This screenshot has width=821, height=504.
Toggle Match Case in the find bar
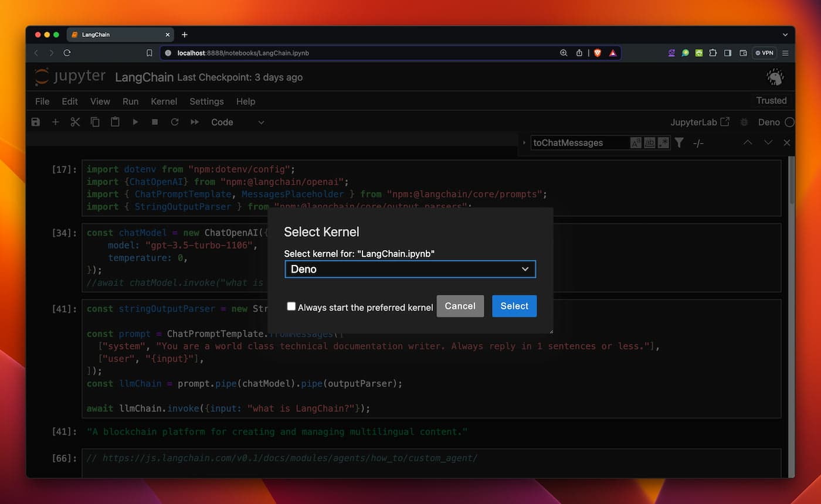point(636,142)
